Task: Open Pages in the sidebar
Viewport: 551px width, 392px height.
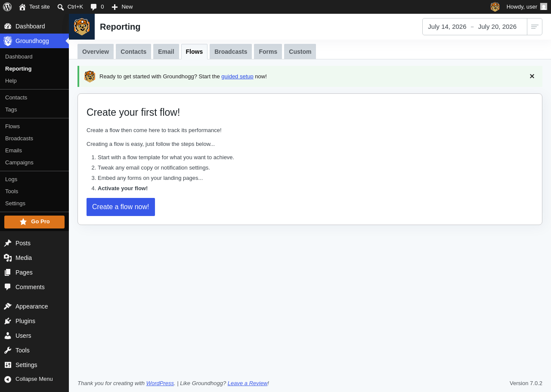Action: click(34, 272)
